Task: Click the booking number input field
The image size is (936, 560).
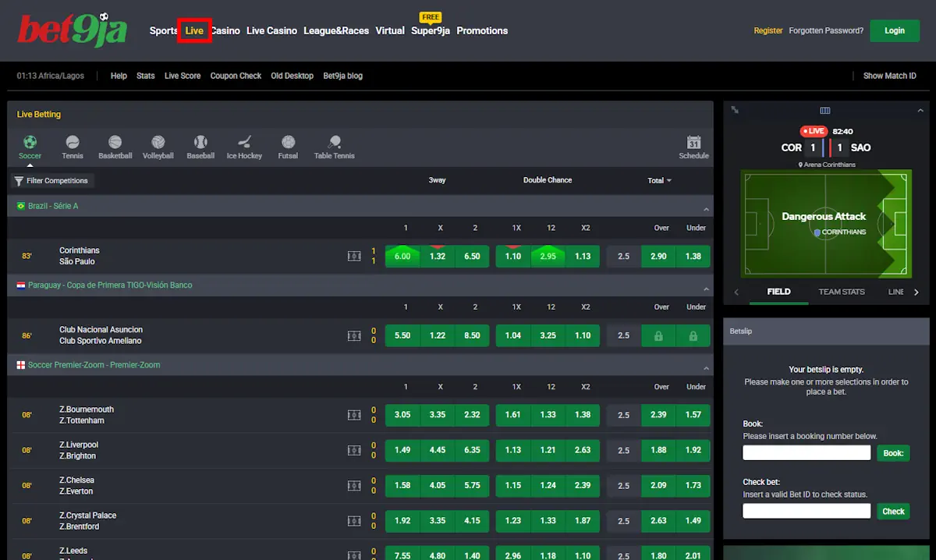Action: [806, 452]
